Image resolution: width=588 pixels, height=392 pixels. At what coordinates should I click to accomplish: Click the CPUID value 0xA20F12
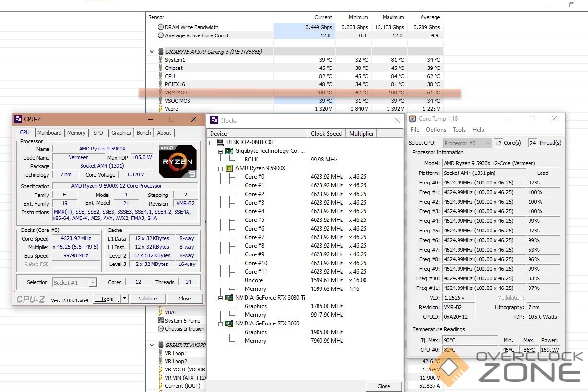459,317
